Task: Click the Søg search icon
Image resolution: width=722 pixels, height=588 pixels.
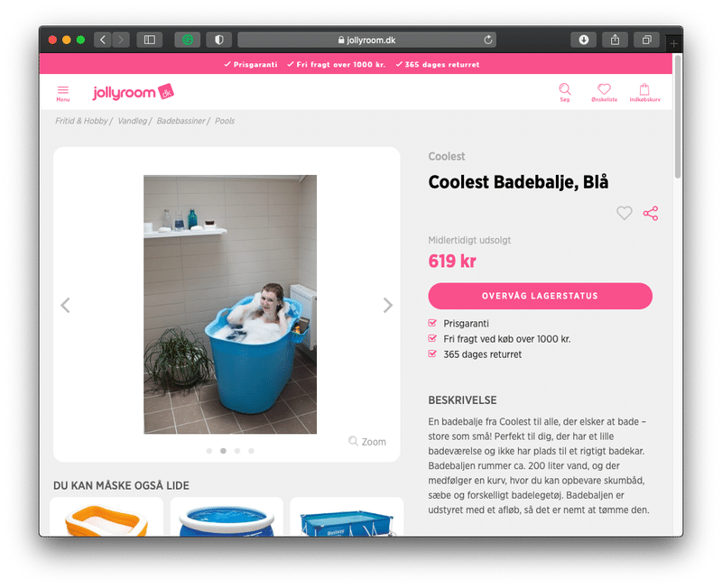Action: (565, 93)
